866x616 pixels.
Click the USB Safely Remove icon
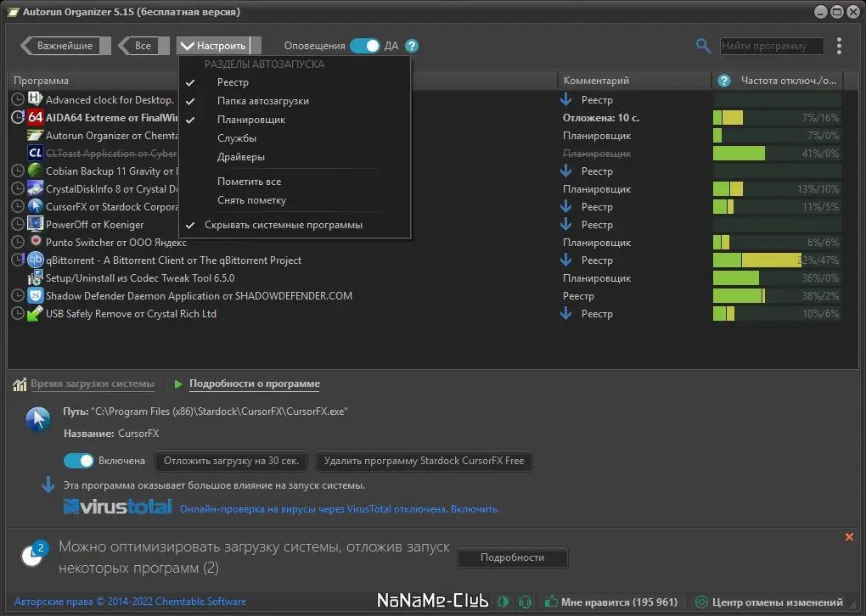36,314
